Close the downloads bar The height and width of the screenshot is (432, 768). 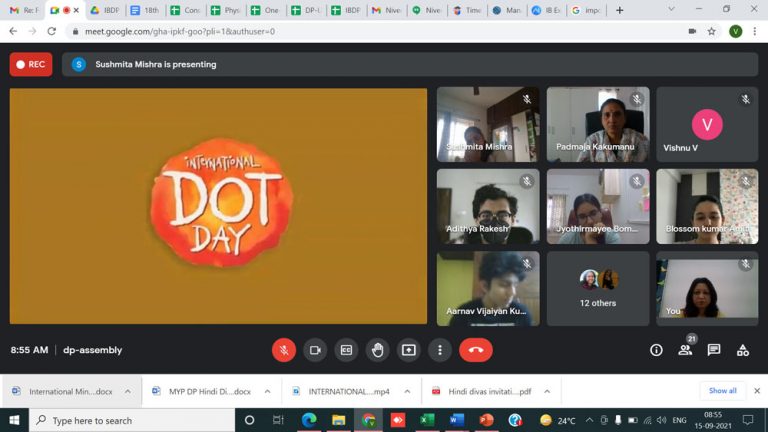(x=757, y=391)
